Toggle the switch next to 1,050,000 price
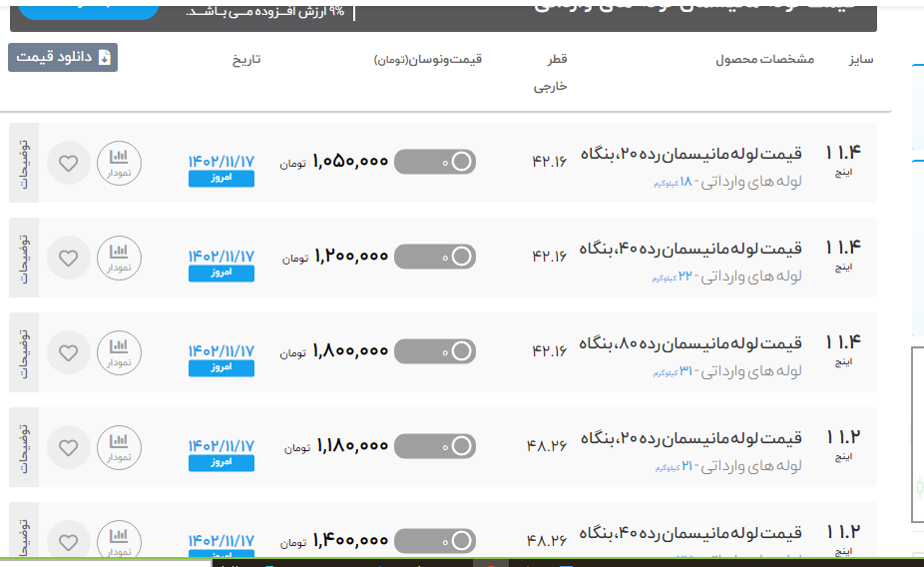The width and height of the screenshot is (924, 567). [x=435, y=162]
